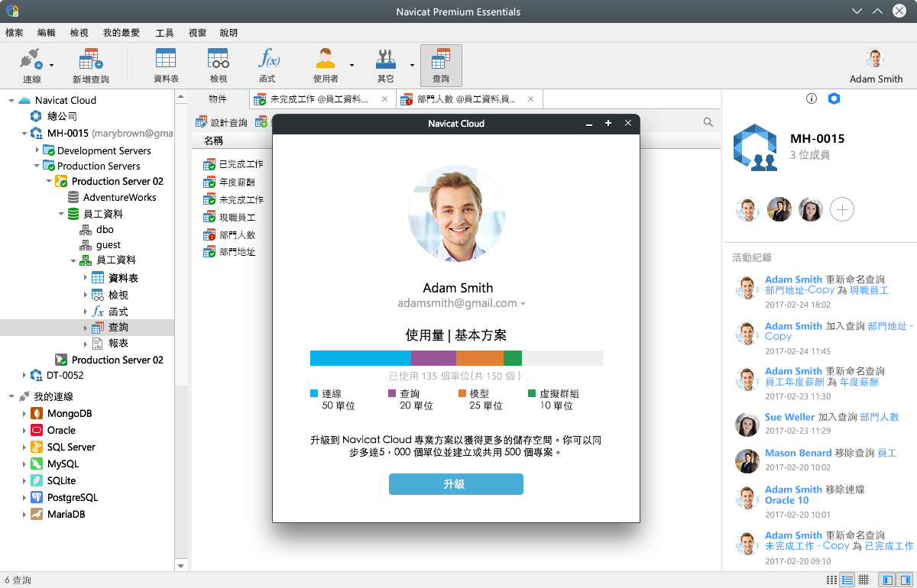Image resolution: width=917 pixels, height=588 pixels.
Task: Open the 年度薪酬 link in activity log
Action: [859, 382]
